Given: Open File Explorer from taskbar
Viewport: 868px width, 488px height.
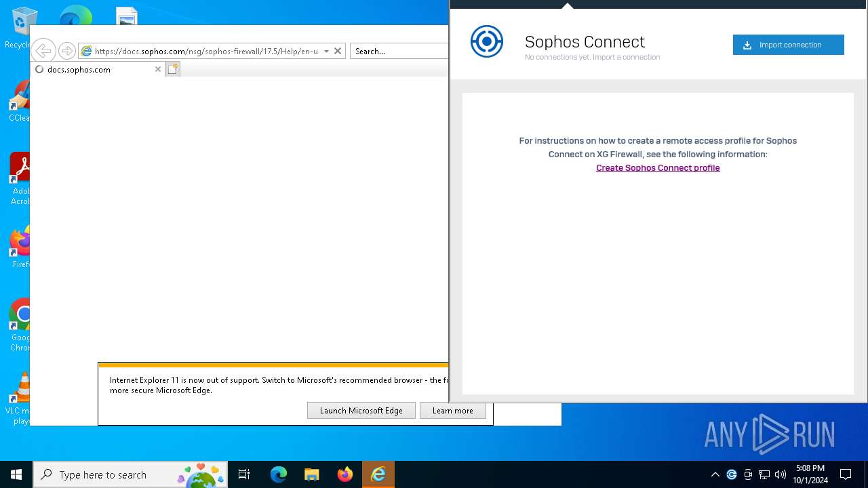Looking at the screenshot, I should pos(312,474).
